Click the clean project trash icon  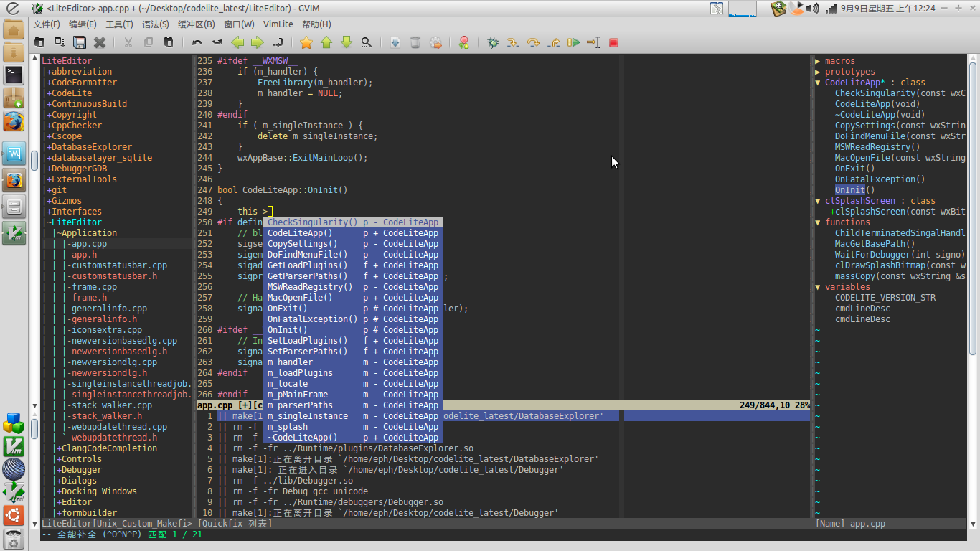click(415, 42)
